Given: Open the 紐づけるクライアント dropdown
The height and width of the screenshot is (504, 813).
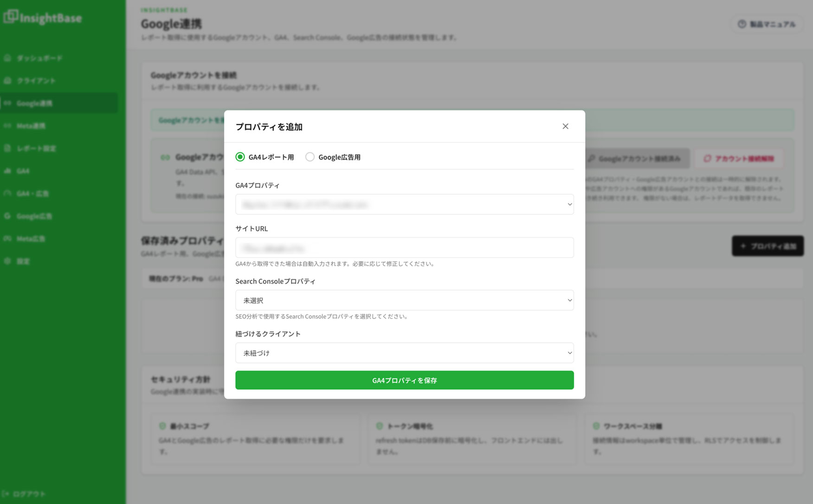Looking at the screenshot, I should (404, 353).
